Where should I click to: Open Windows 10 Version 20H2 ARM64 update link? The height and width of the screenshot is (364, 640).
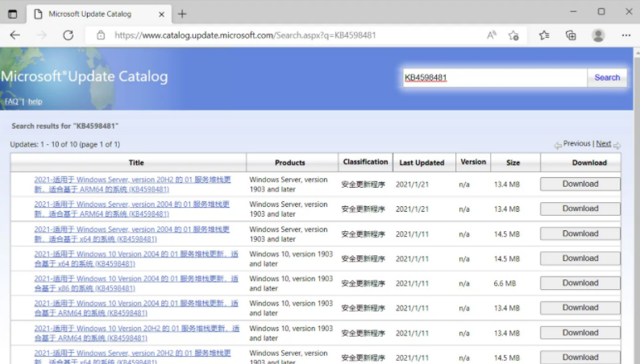[137, 333]
